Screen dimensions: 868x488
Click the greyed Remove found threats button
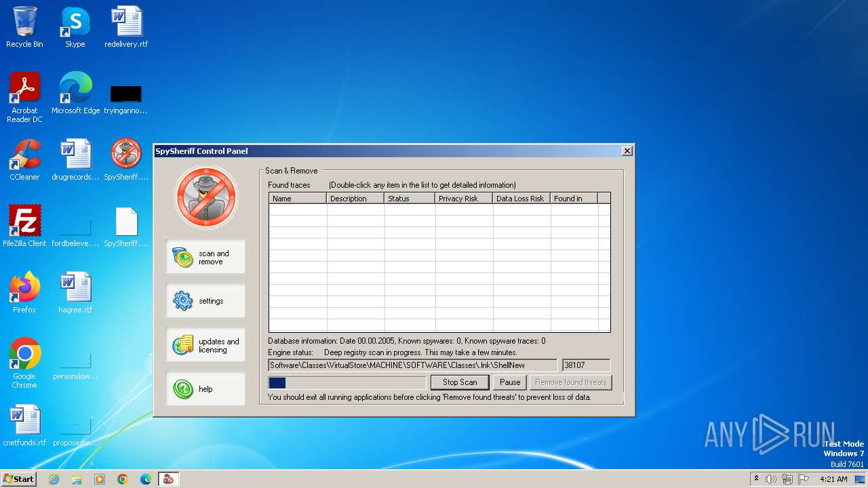pyautogui.click(x=570, y=382)
